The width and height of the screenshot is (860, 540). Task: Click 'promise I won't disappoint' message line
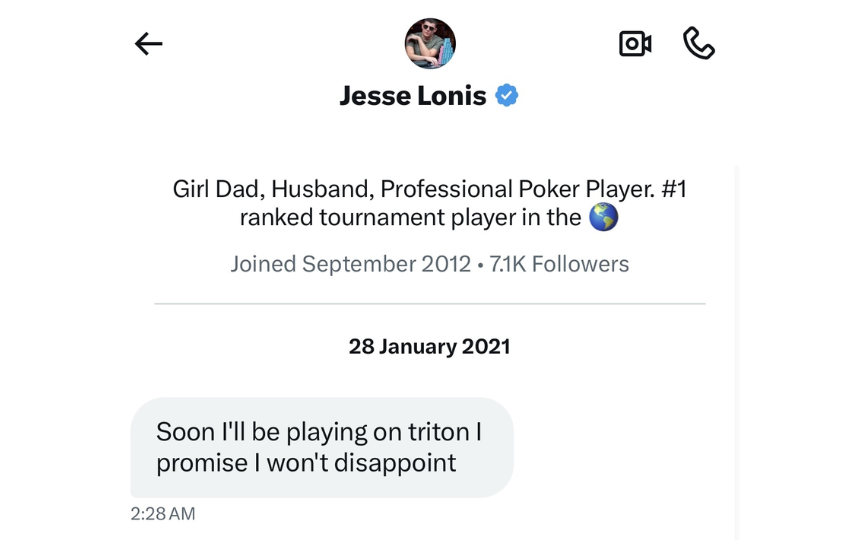(306, 463)
